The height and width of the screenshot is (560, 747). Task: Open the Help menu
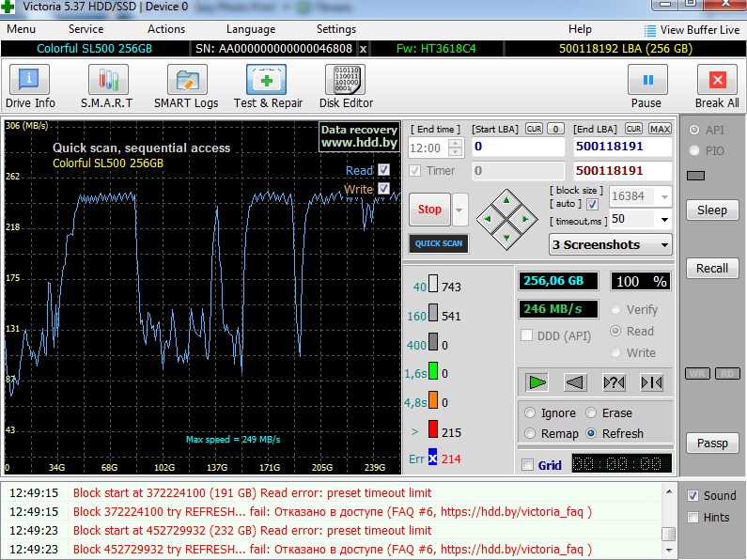pyautogui.click(x=580, y=29)
